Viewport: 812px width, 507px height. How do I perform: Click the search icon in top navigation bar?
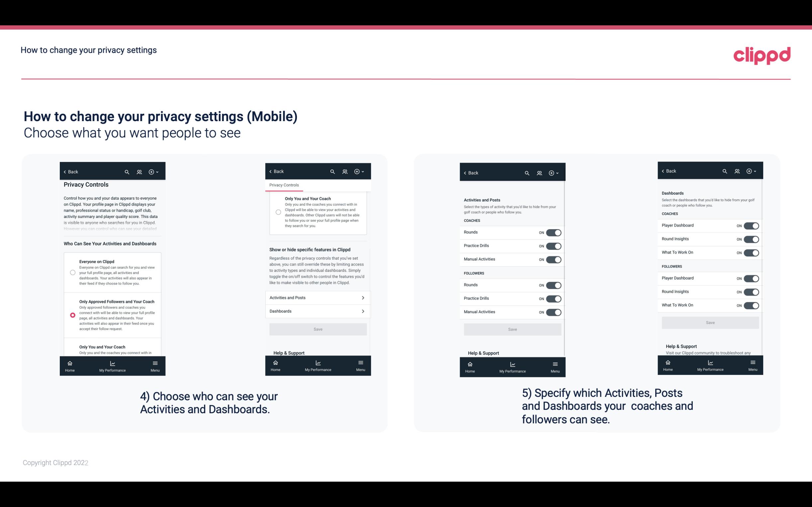[128, 172]
